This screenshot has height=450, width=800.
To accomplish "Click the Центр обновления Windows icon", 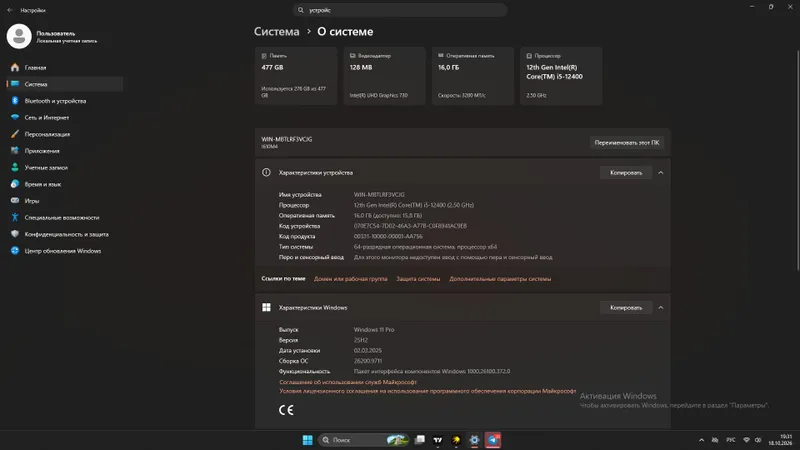I will tap(15, 251).
